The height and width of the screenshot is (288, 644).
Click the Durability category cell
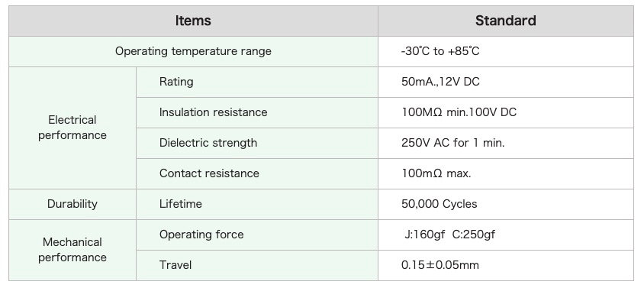point(72,204)
